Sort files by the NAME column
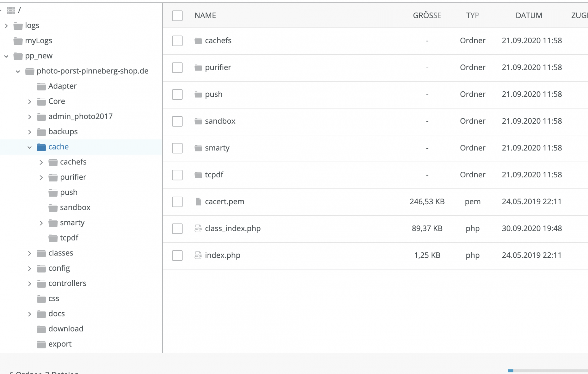This screenshot has width=588, height=374. coord(205,16)
